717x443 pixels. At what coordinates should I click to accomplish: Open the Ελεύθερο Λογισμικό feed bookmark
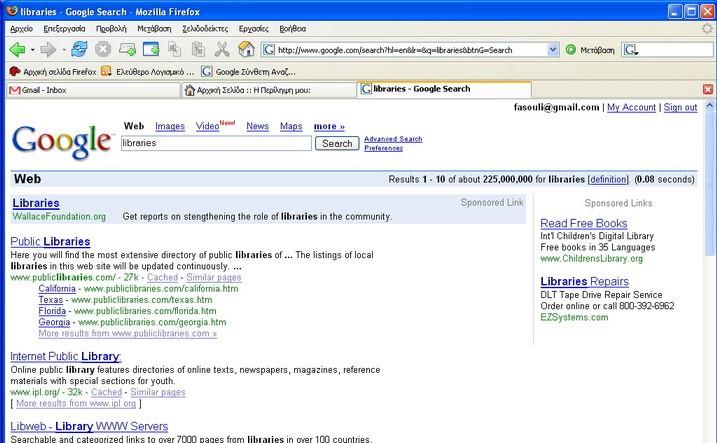point(148,72)
